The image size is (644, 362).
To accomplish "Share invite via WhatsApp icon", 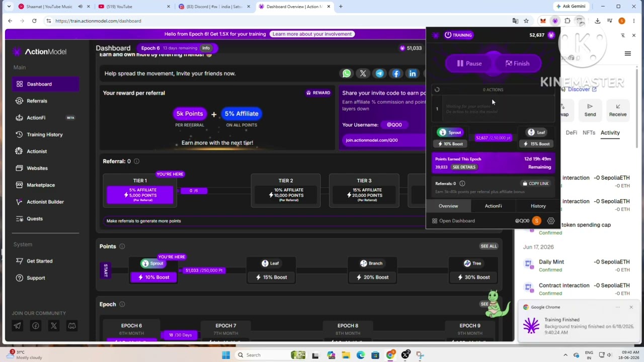I will 347,73.
